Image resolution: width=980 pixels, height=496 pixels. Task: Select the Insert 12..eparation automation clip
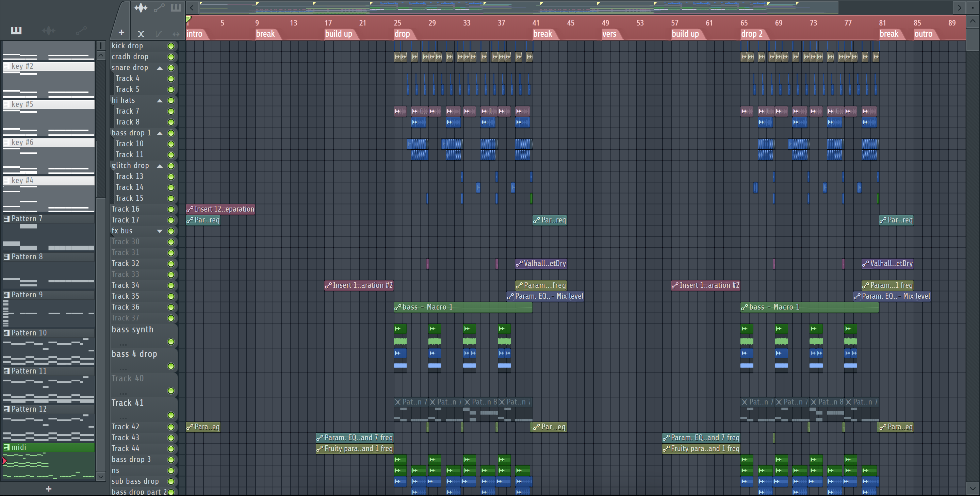tap(220, 209)
